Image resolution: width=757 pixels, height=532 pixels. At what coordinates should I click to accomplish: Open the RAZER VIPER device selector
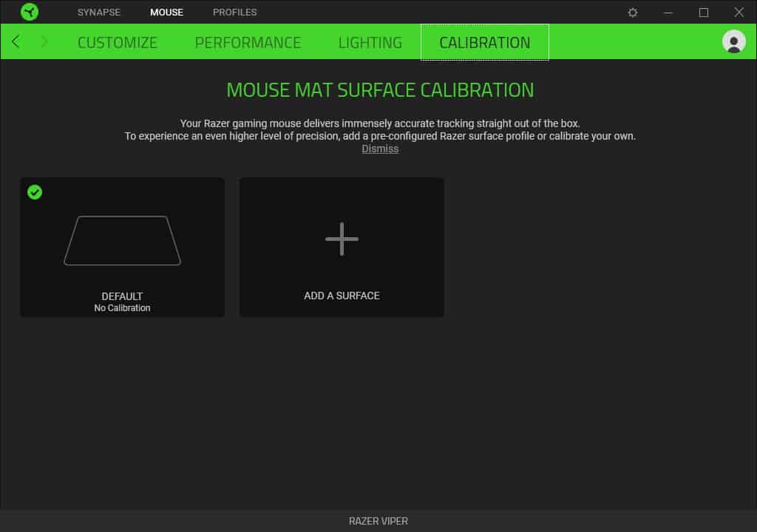(378, 520)
